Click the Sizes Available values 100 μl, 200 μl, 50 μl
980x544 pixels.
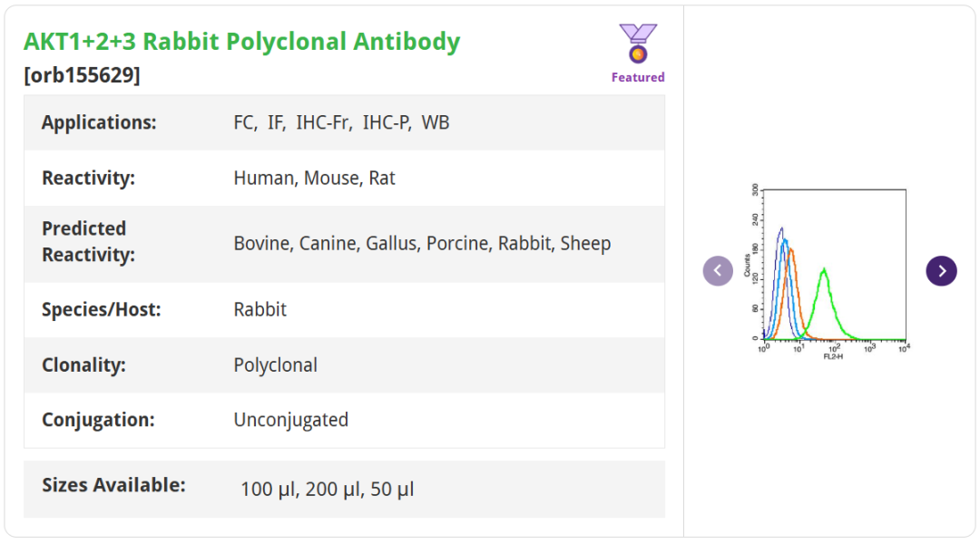(327, 490)
